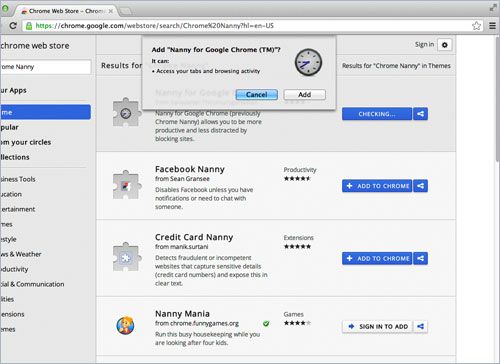
Task: Cancel adding the Nanny extension
Action: 257,95
